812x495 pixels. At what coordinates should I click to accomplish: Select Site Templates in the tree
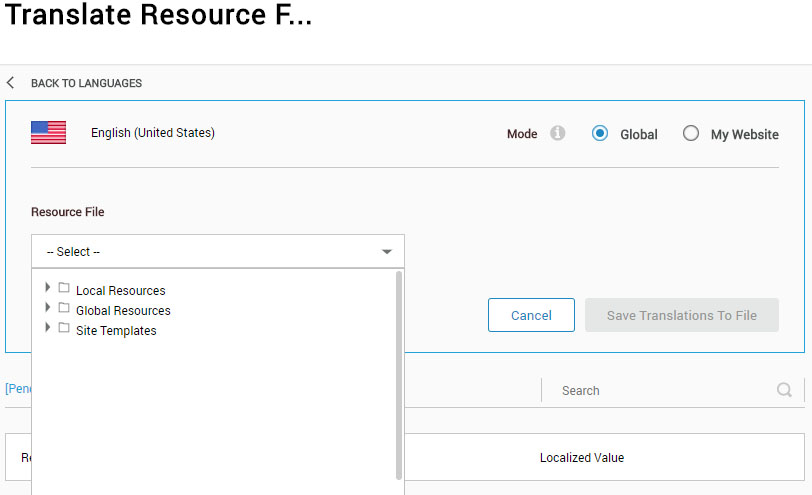point(116,331)
